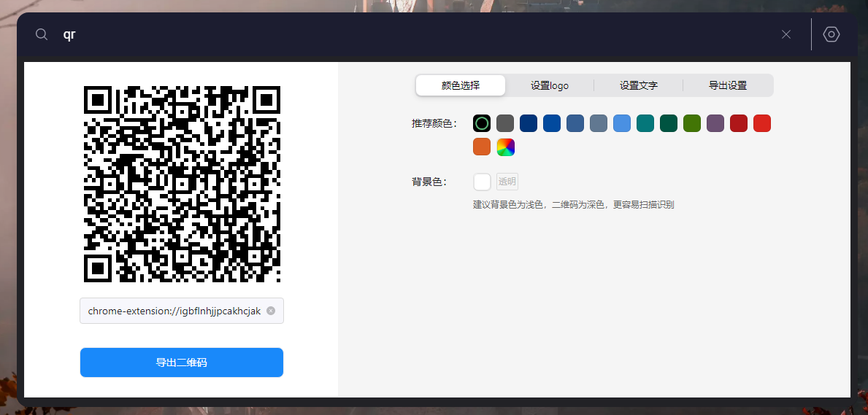This screenshot has height=415, width=868.
Task: Pick the dark red color swatch
Action: [x=739, y=123]
